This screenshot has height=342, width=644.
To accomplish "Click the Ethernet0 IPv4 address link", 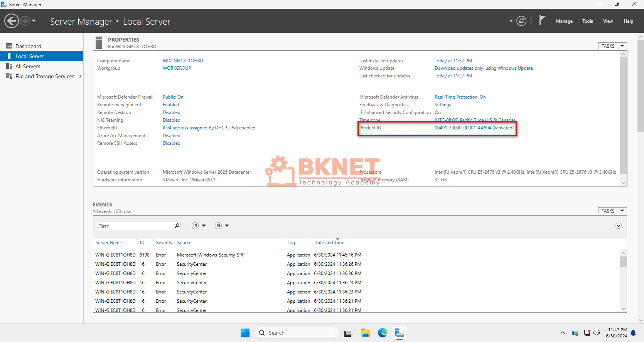I will [209, 128].
